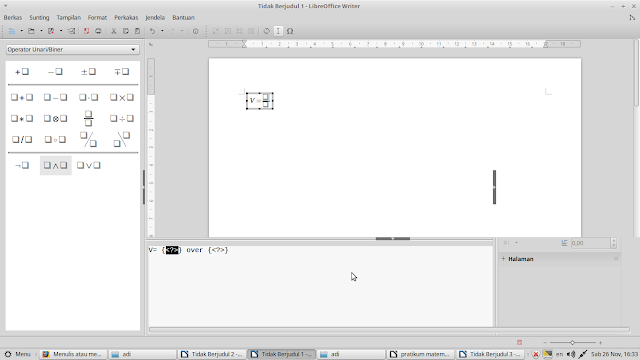The image size is (640, 360).
Task: Switch to Tidak Berjudul 2 taskbar window
Action: coord(212,354)
